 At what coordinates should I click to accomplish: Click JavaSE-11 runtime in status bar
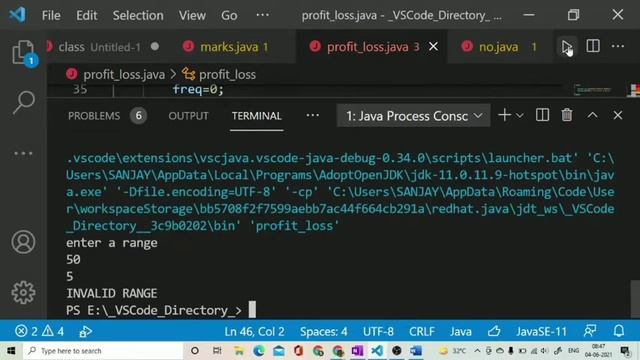tap(541, 331)
